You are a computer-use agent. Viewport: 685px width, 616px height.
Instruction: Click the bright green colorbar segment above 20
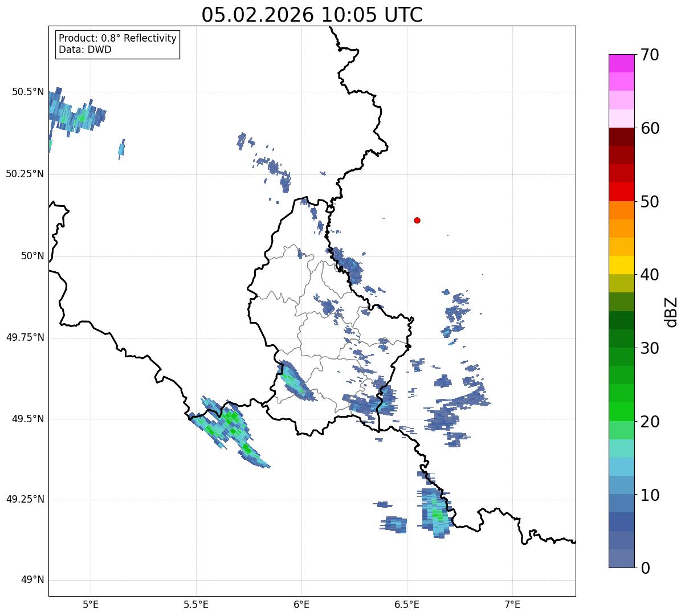(621, 411)
